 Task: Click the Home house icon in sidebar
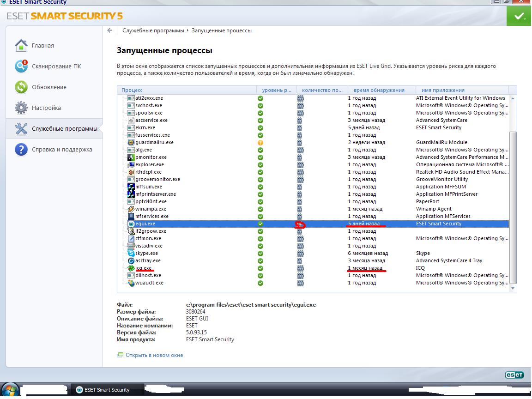pyautogui.click(x=21, y=46)
